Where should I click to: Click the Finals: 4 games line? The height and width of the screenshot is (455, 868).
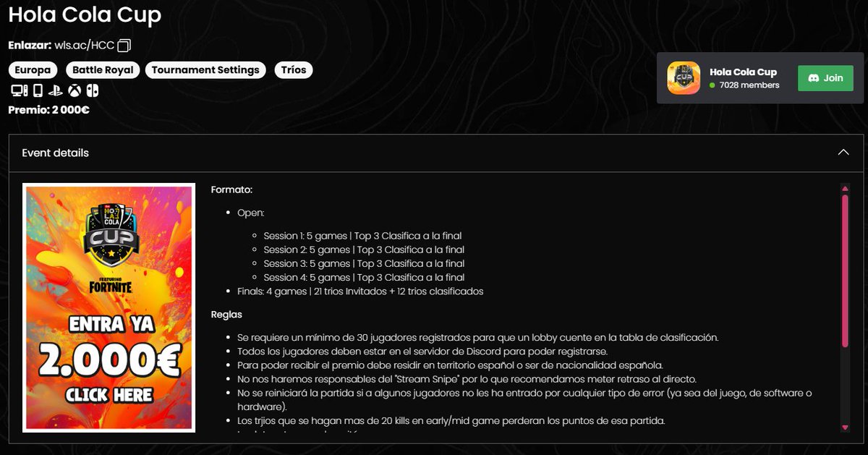(x=360, y=292)
